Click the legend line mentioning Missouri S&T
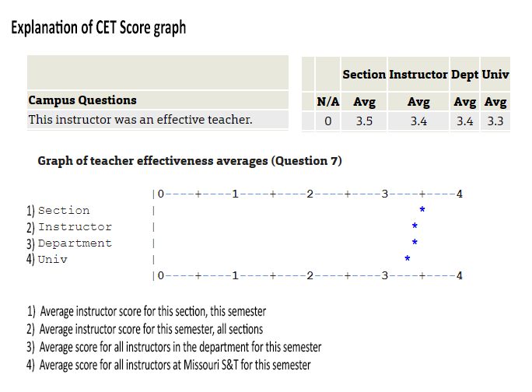Viewport: 532px width, 392px height. [169, 365]
